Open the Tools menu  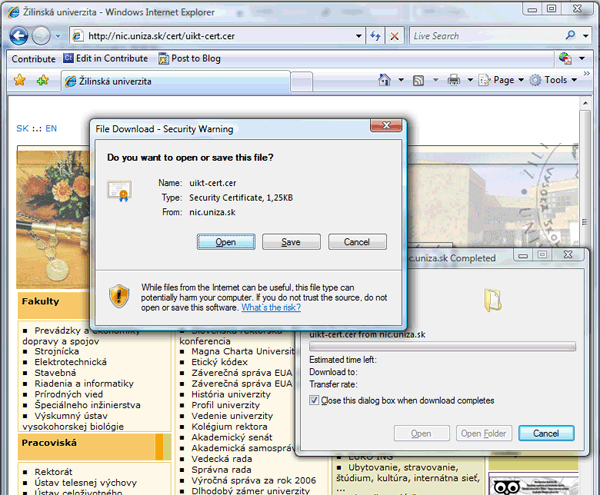click(553, 80)
